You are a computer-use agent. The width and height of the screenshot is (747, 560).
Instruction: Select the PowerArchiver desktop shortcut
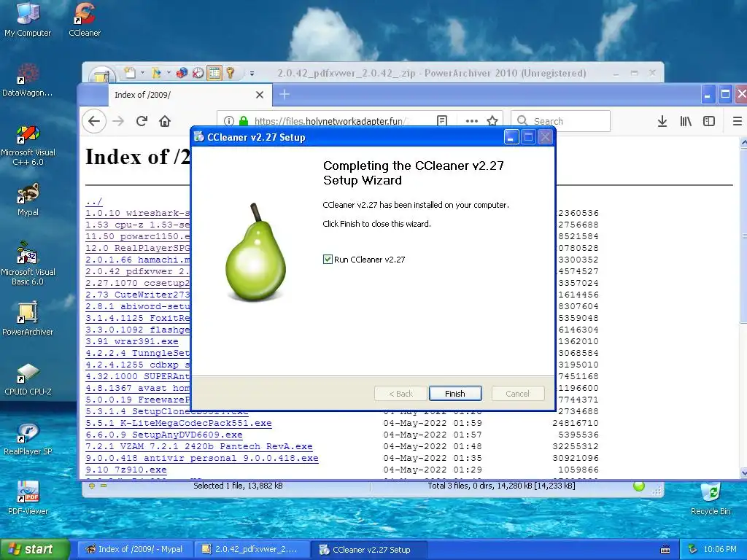[28, 318]
